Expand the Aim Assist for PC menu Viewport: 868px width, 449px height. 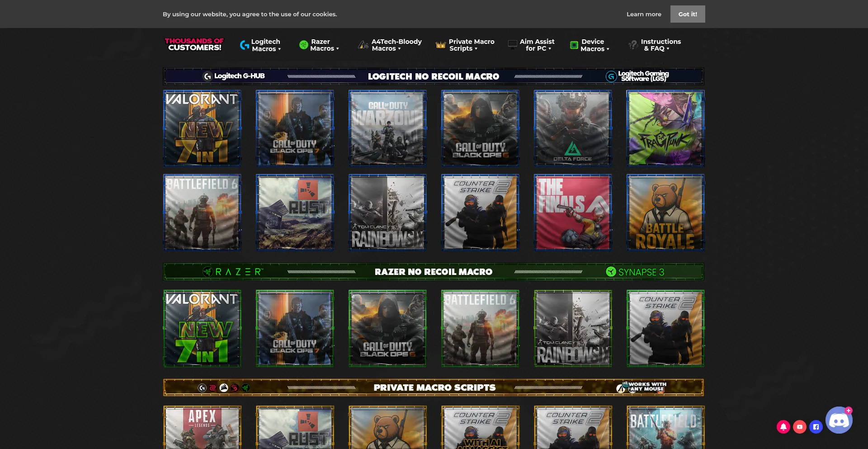click(x=532, y=45)
